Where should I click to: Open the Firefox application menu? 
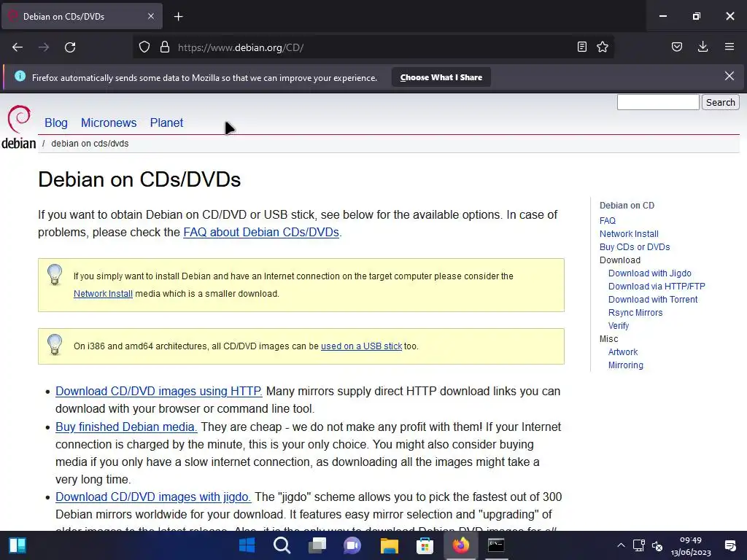(x=729, y=47)
